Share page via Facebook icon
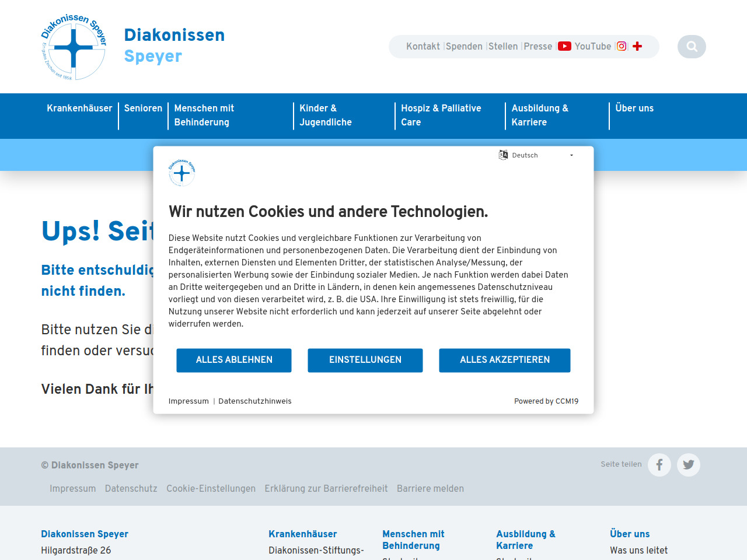The height and width of the screenshot is (560, 747). (x=659, y=465)
